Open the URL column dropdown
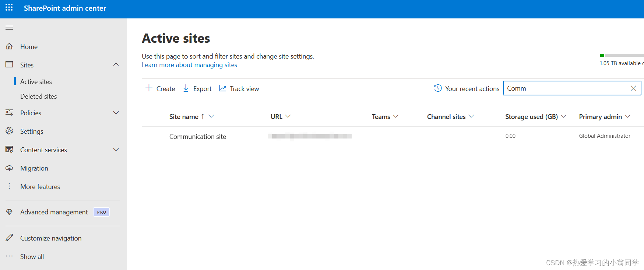This screenshot has width=644, height=270. [x=288, y=116]
